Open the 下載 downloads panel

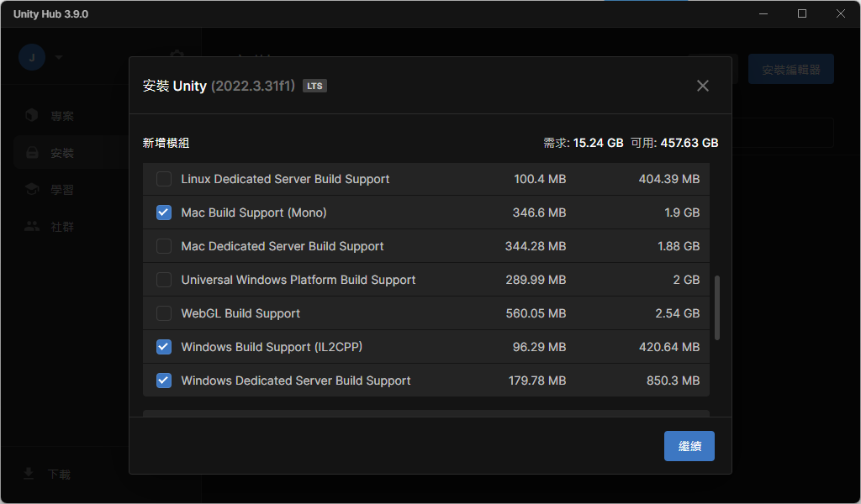point(59,475)
